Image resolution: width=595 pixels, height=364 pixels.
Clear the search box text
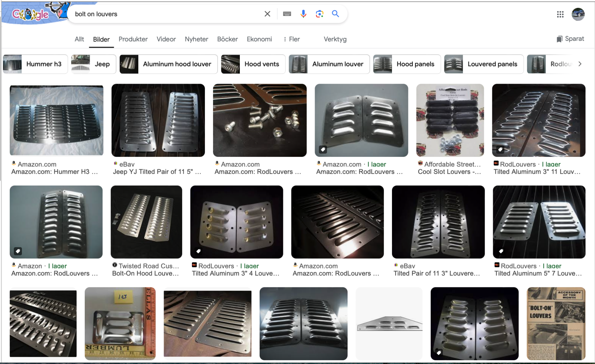tap(267, 14)
